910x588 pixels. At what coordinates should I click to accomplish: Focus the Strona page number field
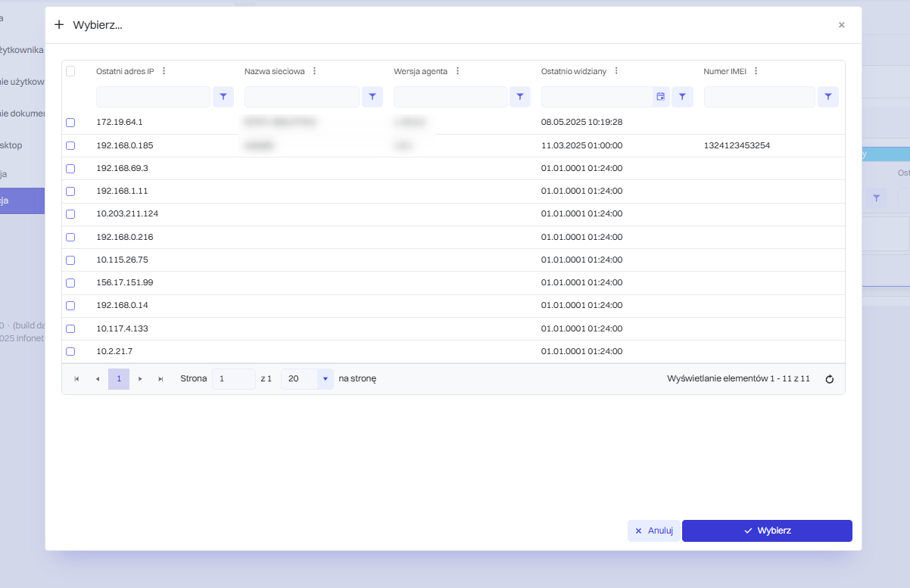[x=234, y=379]
